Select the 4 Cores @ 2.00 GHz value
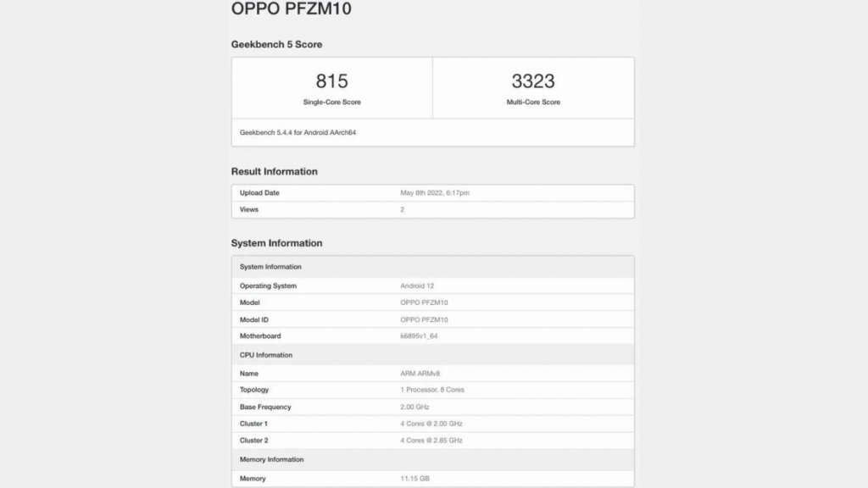Viewport: 868px width, 488px height. click(431, 424)
